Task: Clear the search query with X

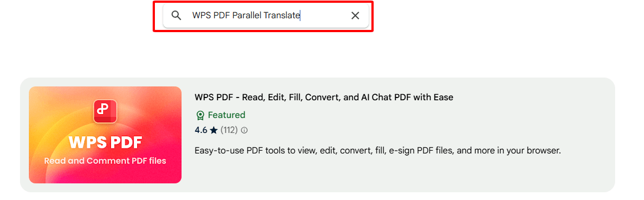Action: click(x=355, y=16)
